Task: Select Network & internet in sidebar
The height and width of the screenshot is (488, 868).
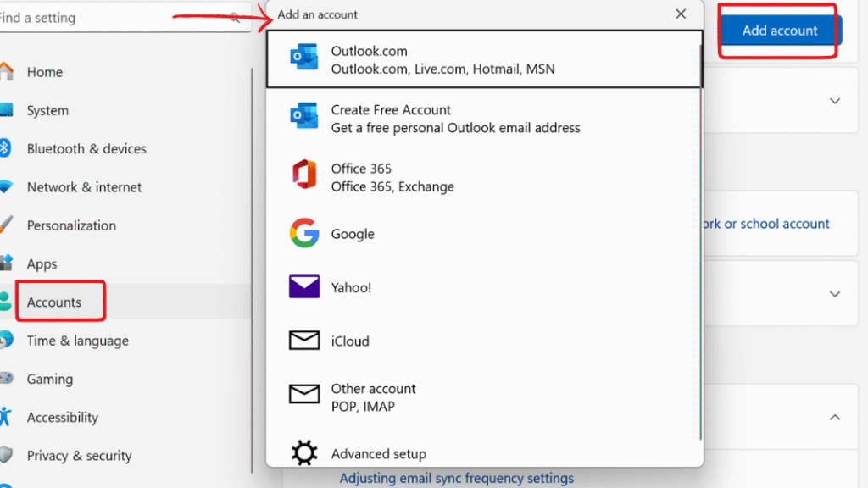Action: (x=84, y=187)
